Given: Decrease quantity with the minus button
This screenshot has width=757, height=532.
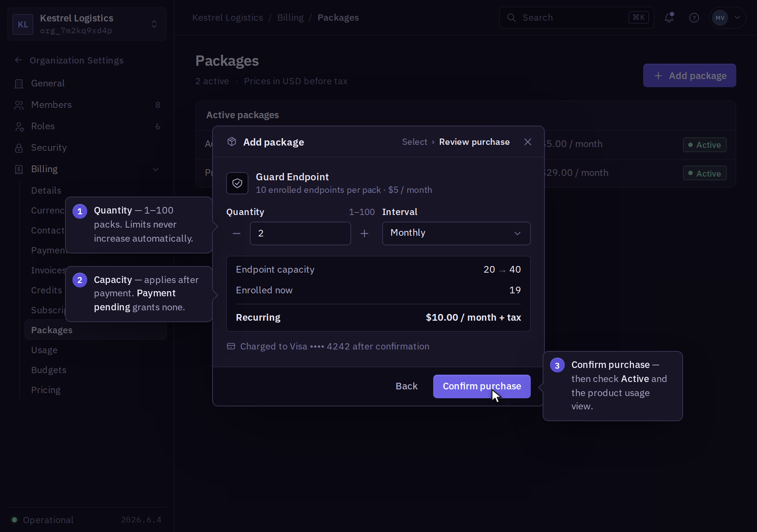Looking at the screenshot, I should (x=237, y=233).
